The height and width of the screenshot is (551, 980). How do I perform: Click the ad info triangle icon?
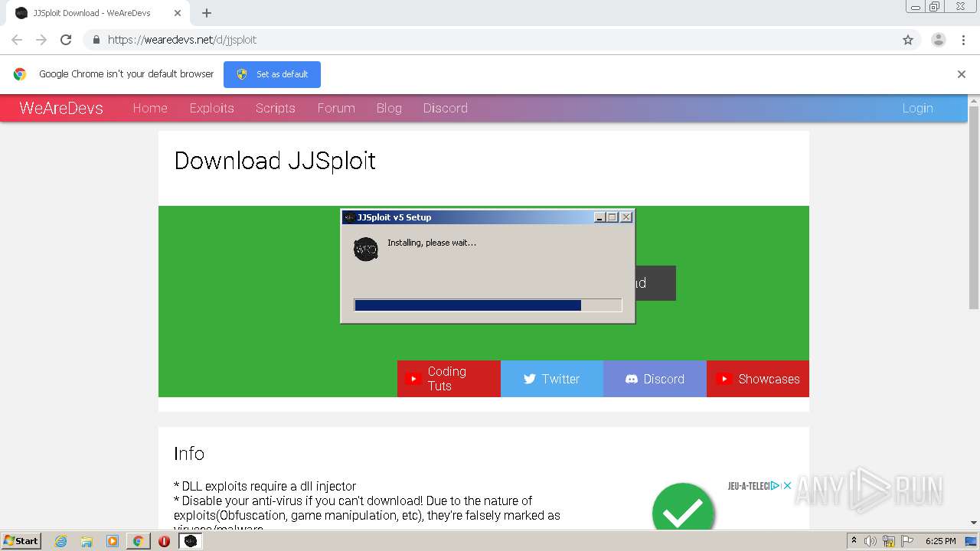(776, 485)
